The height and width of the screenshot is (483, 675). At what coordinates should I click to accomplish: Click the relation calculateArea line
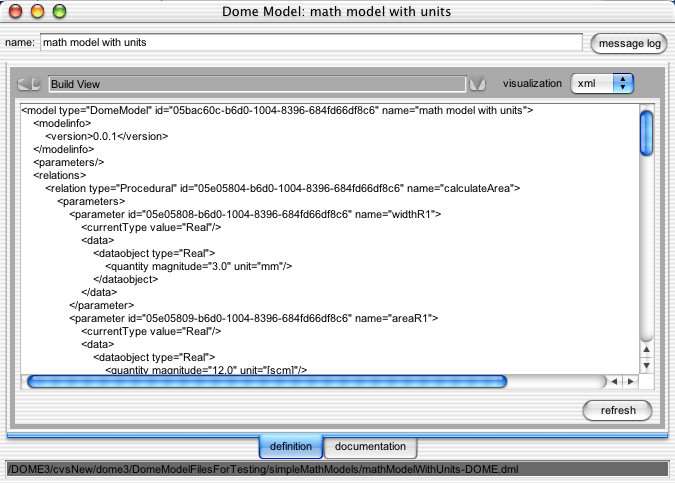point(282,189)
